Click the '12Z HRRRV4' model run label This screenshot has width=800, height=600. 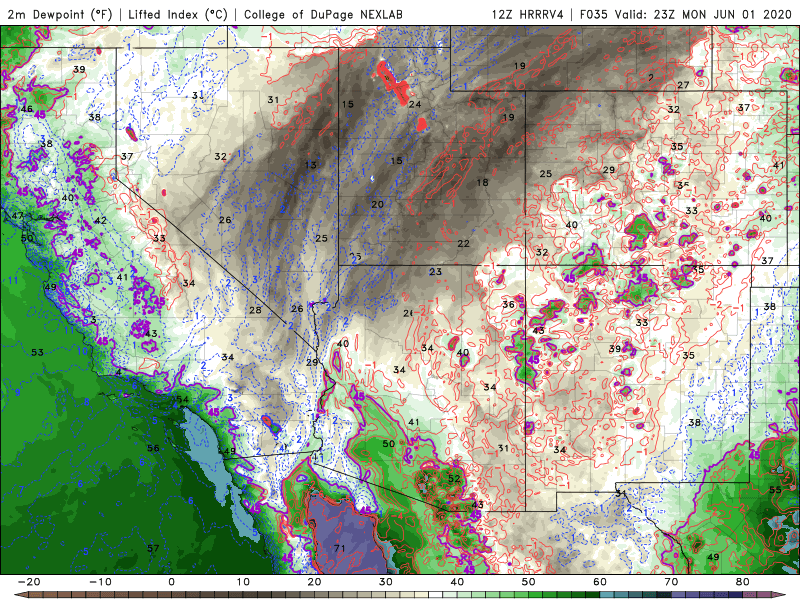pos(528,14)
